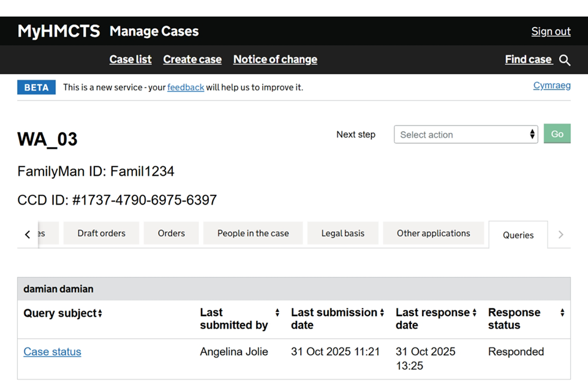
Task: Sort by Query subject arrows
Action: (x=100, y=314)
